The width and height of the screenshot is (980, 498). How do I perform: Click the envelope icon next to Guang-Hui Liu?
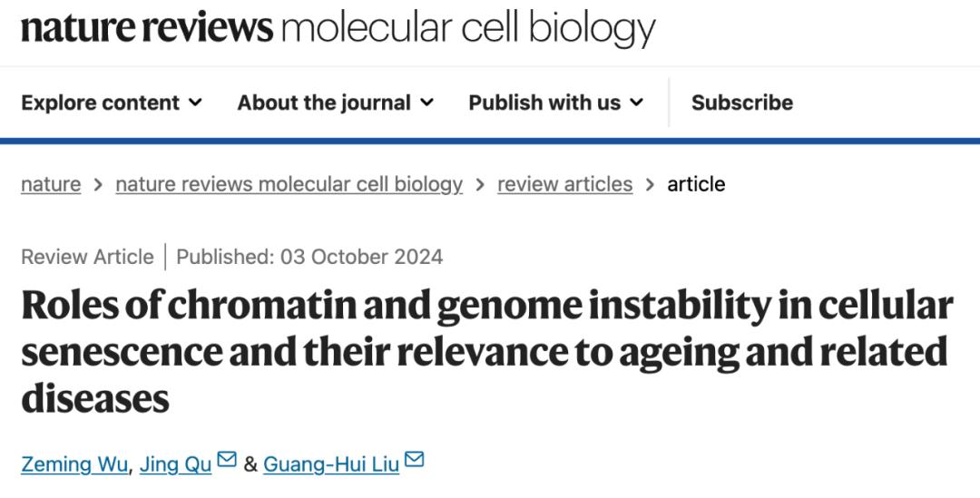click(415, 461)
